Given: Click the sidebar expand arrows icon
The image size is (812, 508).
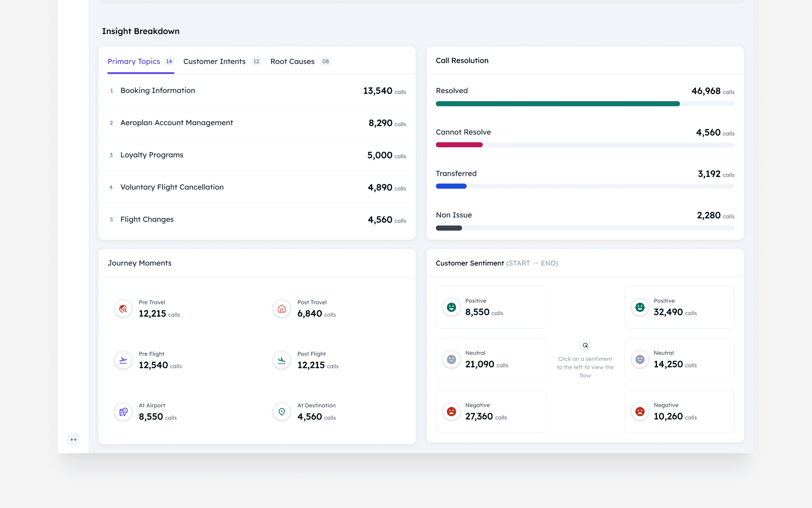Looking at the screenshot, I should pyautogui.click(x=73, y=439).
